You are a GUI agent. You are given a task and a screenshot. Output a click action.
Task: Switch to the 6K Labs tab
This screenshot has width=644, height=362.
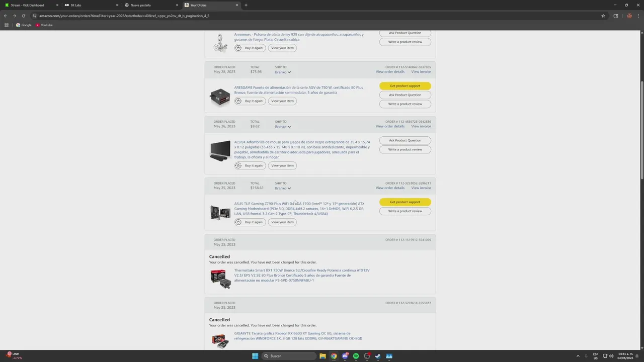click(x=92, y=5)
